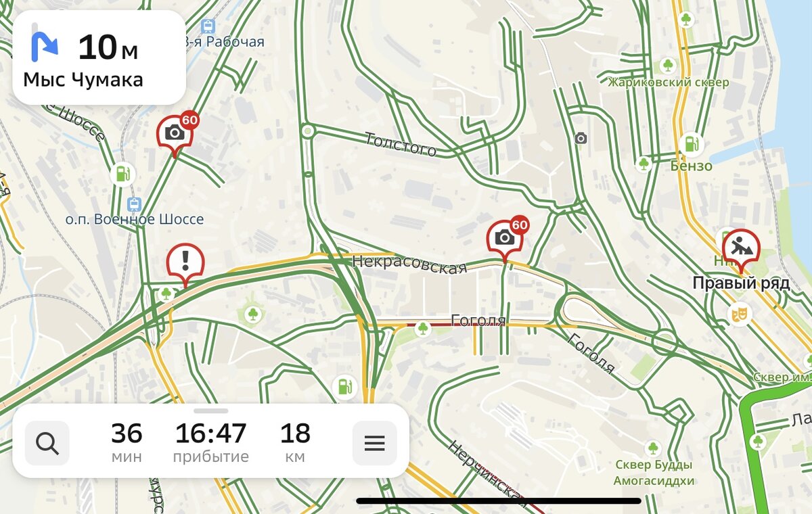Tap the bus stop icon at о.п. Военное Шоссе
This screenshot has height=514, width=812.
[134, 204]
